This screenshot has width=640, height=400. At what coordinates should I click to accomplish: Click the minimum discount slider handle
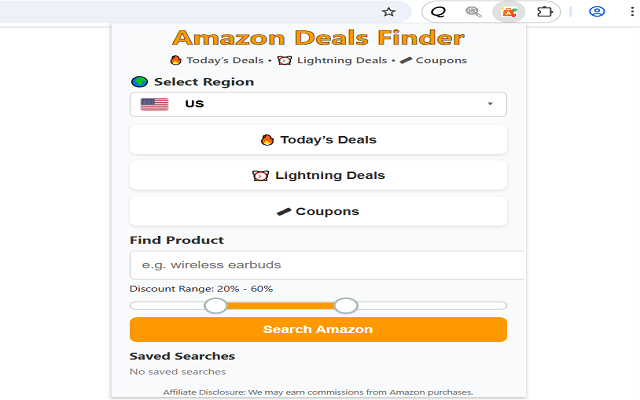pos(216,305)
